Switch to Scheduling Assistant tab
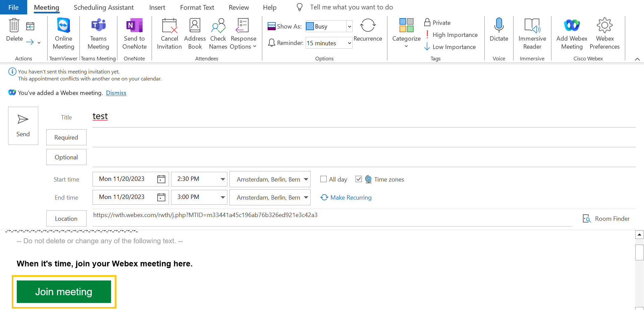Screen dimensions: 644x310 tap(104, 7)
